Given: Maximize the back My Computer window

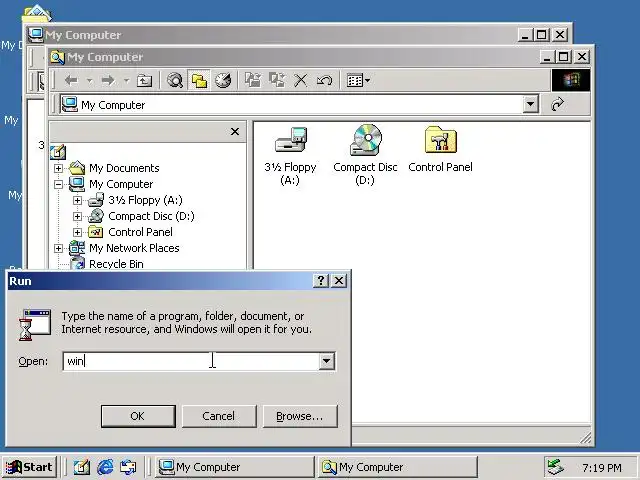Looking at the screenshot, I should click(542, 35).
